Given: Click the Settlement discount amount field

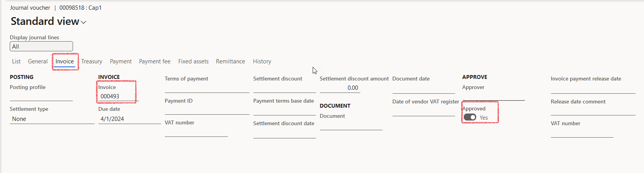Looking at the screenshot, I should tap(340, 88).
